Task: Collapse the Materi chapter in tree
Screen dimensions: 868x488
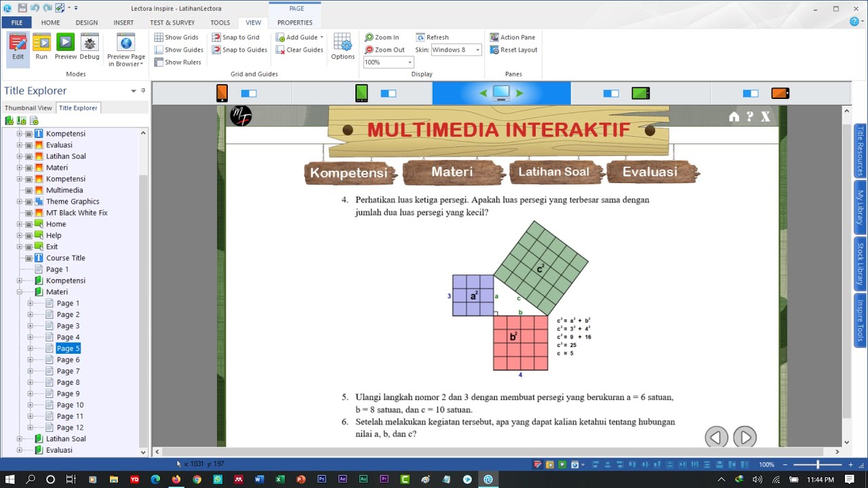Action: [x=20, y=292]
